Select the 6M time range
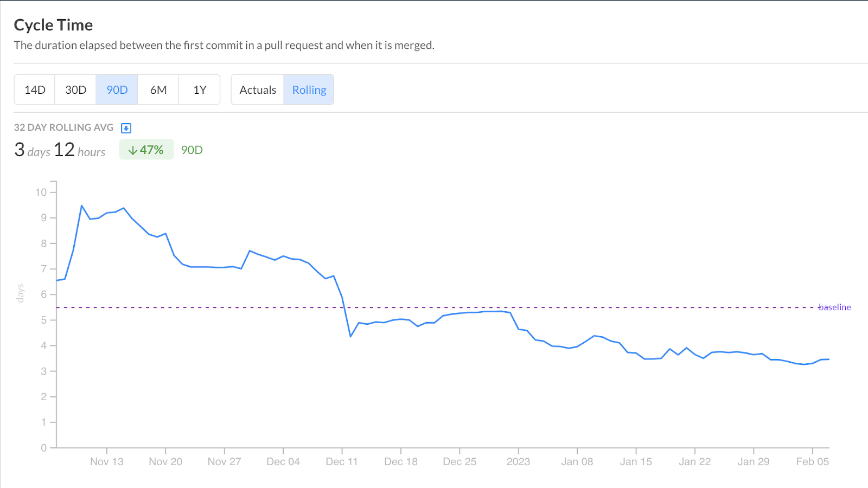The width and height of the screenshot is (868, 488). (158, 90)
